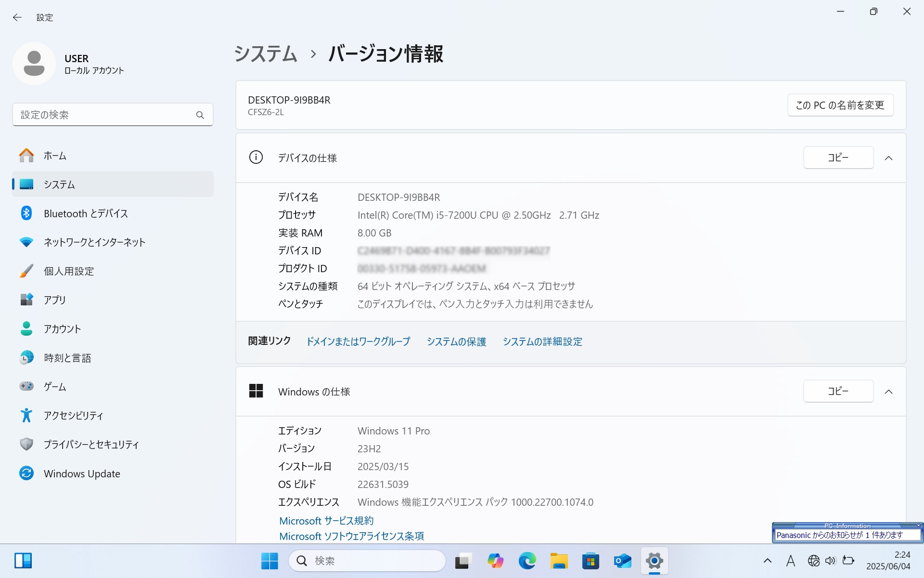924x578 pixels.
Task: Open the ホーム settings page
Action: click(113, 156)
